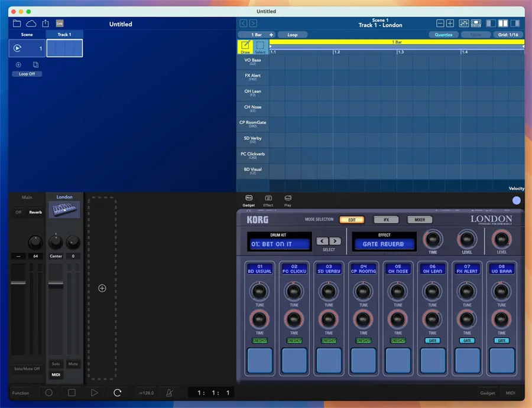Add a new scene with plus icon

[18, 64]
